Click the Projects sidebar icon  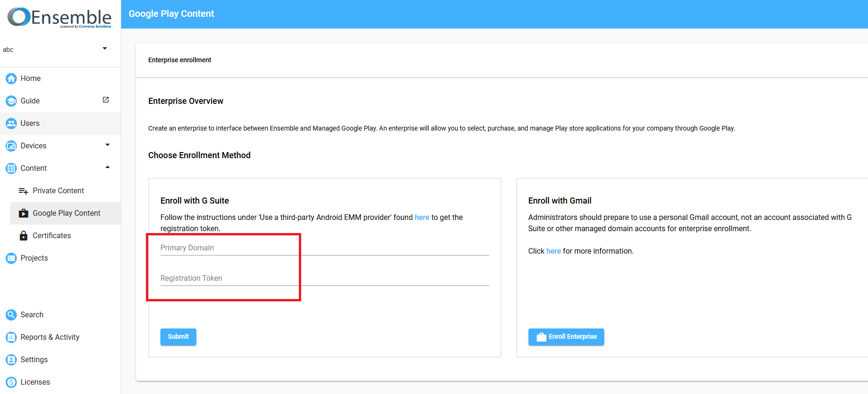pyautogui.click(x=11, y=258)
